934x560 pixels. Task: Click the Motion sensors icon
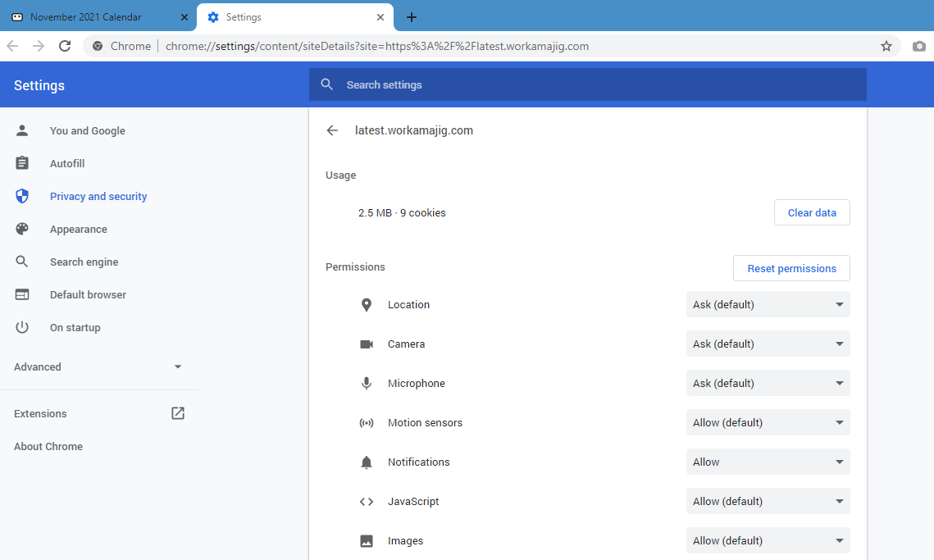click(367, 422)
